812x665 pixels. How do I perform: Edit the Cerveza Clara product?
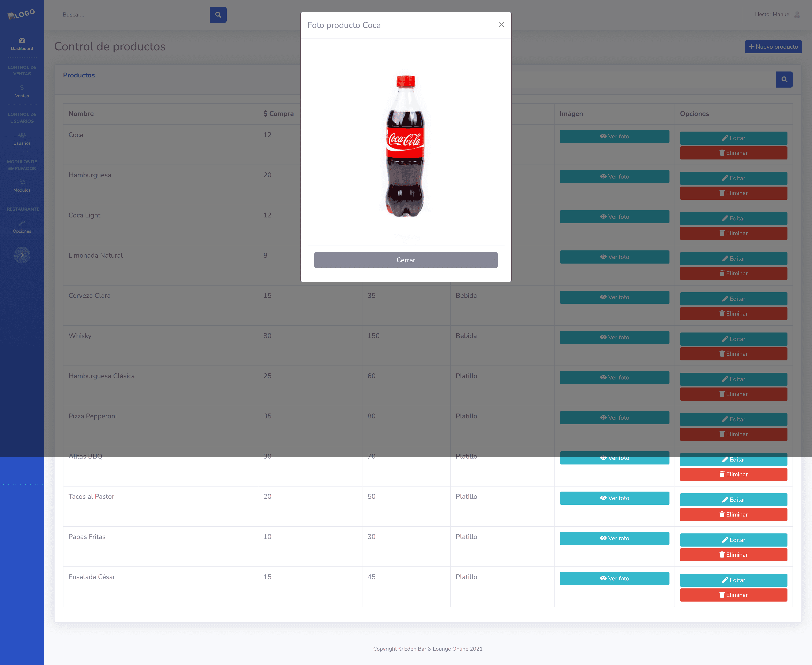(x=734, y=299)
